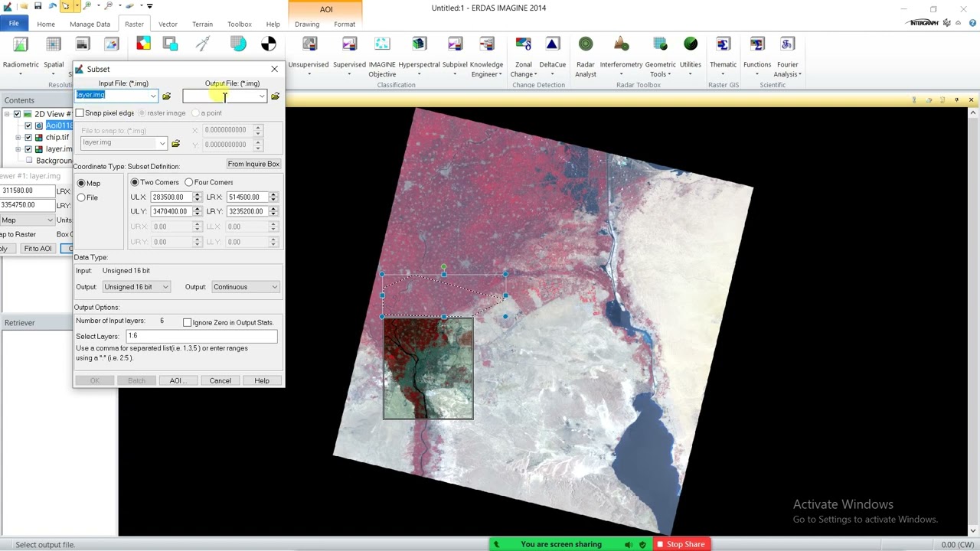The image size is (980, 551).
Task: Switch to the Manage Data tab
Action: click(90, 24)
